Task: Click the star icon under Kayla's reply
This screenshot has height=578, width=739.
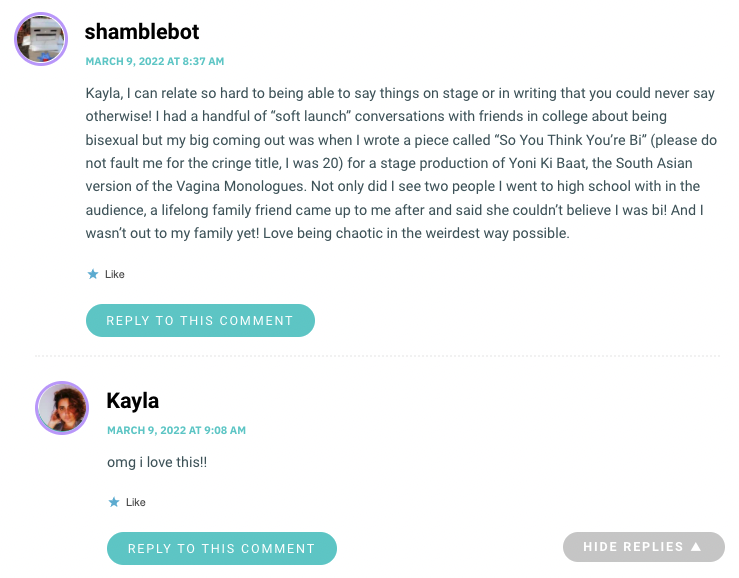Action: [x=114, y=502]
